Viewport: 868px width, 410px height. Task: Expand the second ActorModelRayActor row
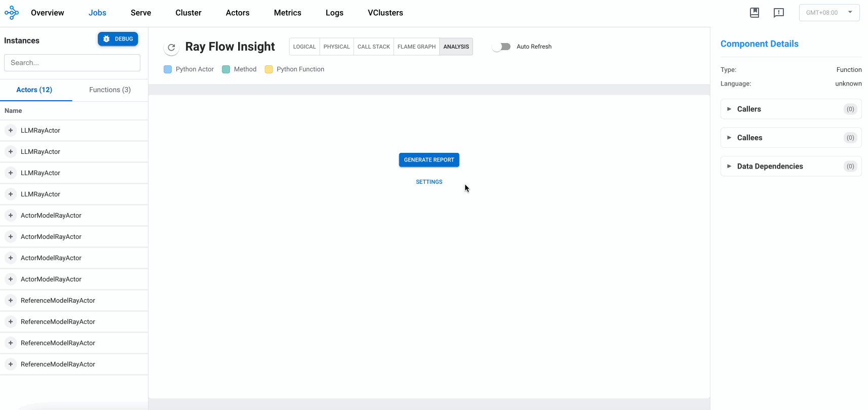[x=11, y=237]
